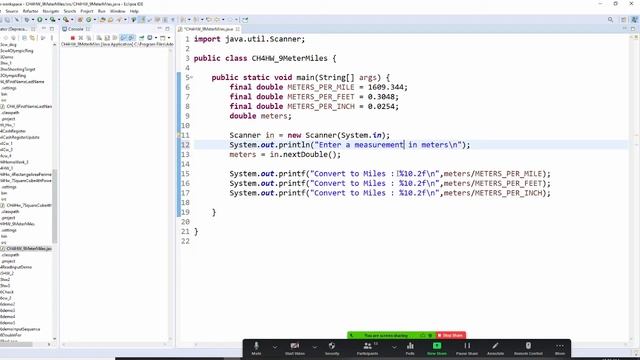Image resolution: width=640 pixels, height=360 pixels.
Task: Open Package Explorer view menu (three dots)
Action: coord(52,38)
